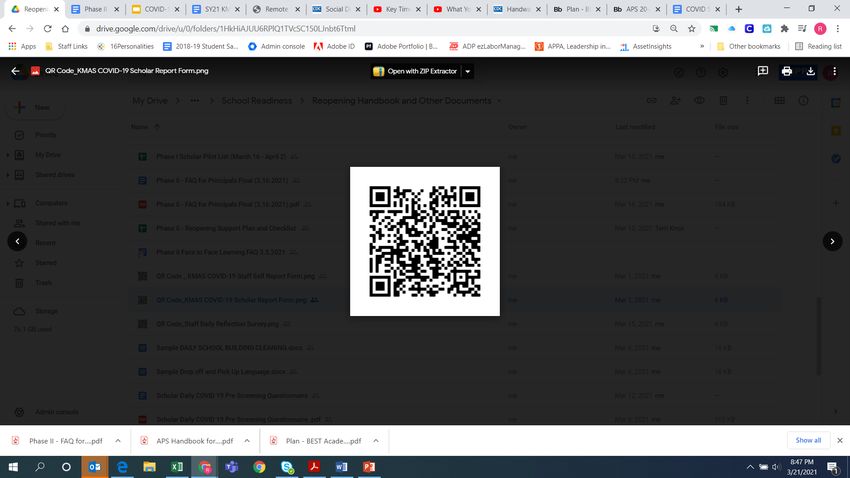Open Chrome extensions puzzle icon
Image resolution: width=850 pixels, height=478 pixels.
tap(784, 29)
